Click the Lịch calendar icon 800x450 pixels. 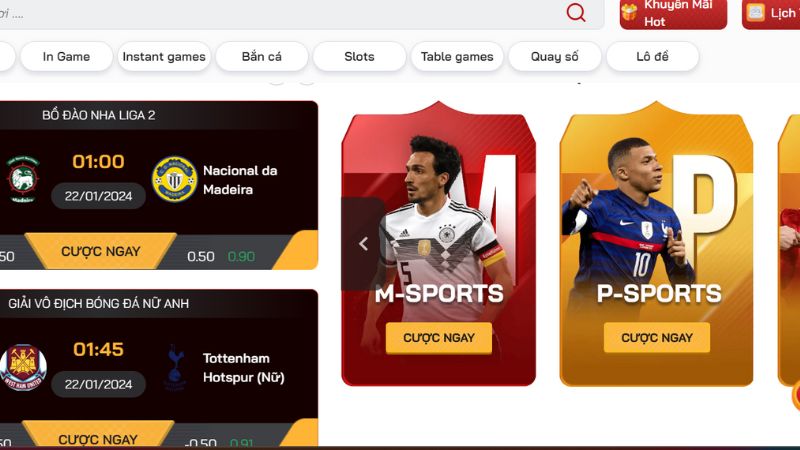click(756, 12)
